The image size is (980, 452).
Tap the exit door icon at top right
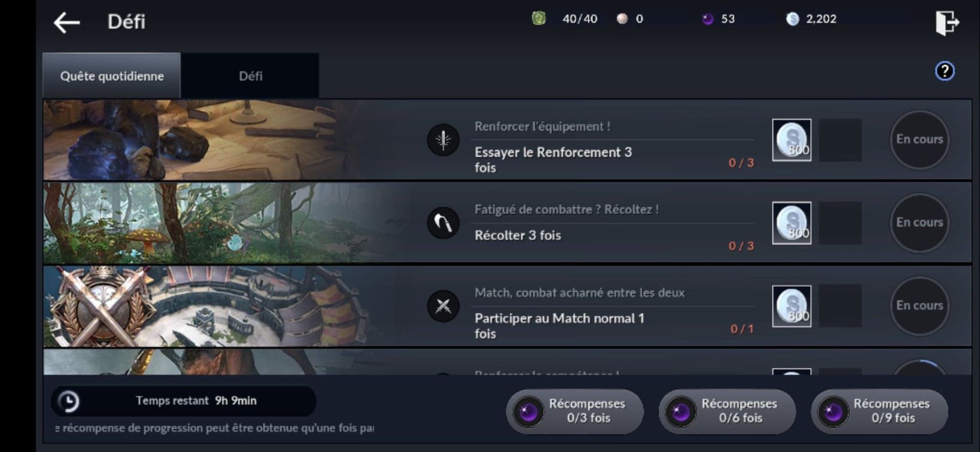click(x=947, y=23)
